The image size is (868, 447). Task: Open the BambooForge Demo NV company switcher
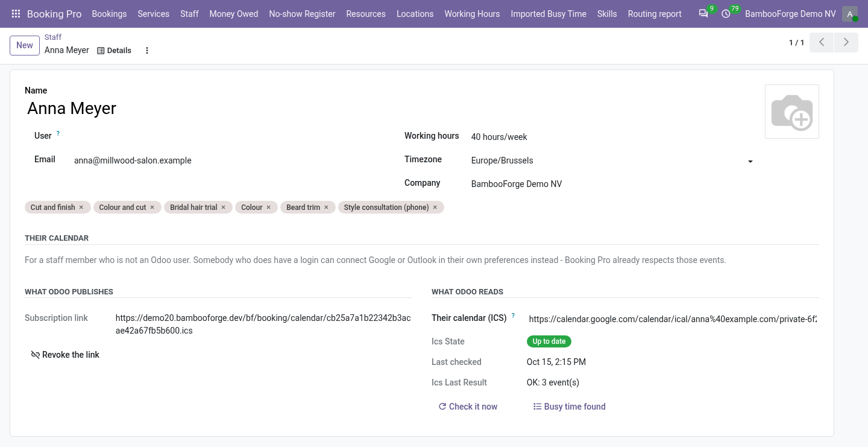pos(790,13)
